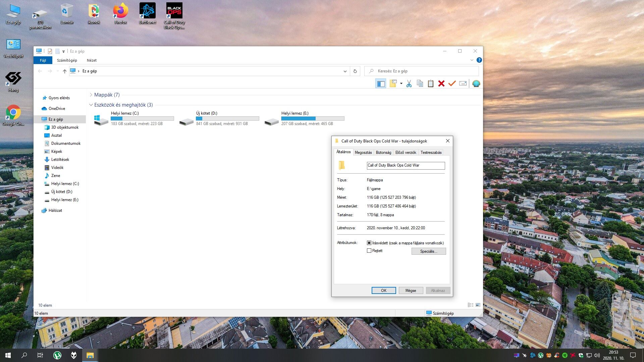Open address bar history dropdown
Screen dimensions: 644x362
pyautogui.click(x=345, y=71)
